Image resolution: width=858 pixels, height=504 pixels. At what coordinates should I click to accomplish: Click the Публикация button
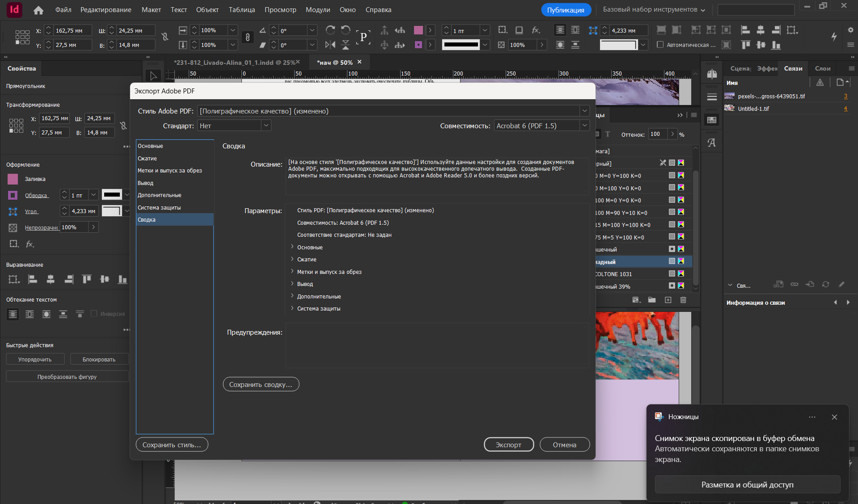tap(566, 10)
